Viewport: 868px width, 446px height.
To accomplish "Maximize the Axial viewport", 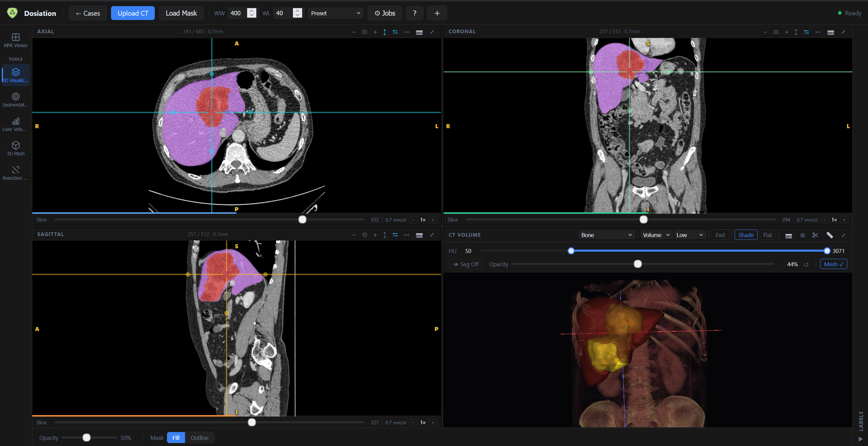I will pyautogui.click(x=432, y=32).
